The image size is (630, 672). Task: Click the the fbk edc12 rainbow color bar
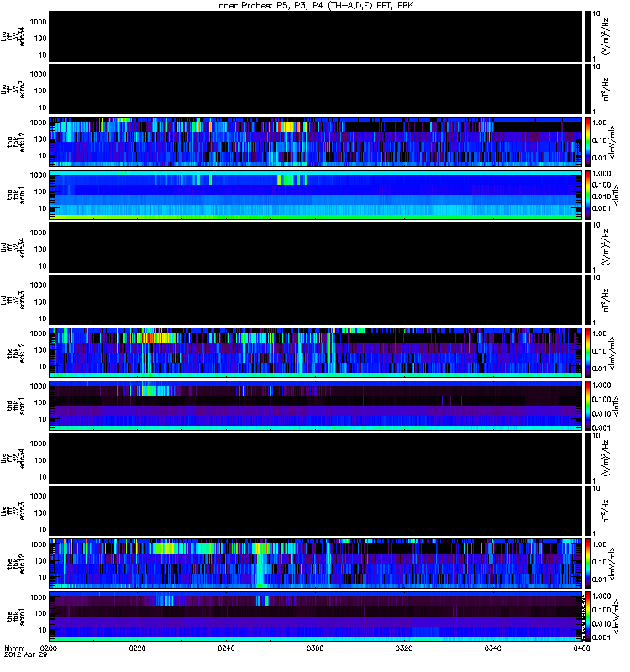click(x=587, y=564)
